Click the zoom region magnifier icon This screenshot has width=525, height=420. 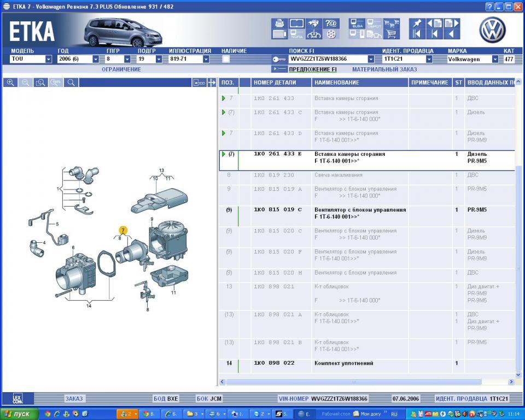[40, 83]
